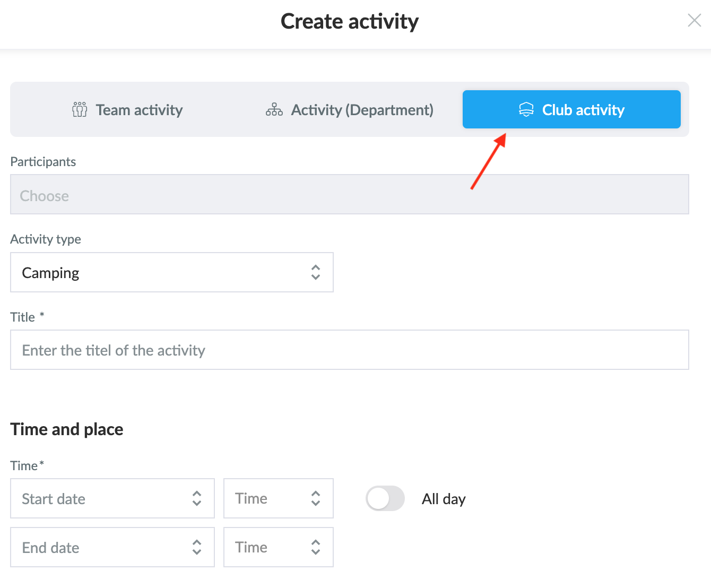Click the End date chevron arrows

[x=197, y=547]
